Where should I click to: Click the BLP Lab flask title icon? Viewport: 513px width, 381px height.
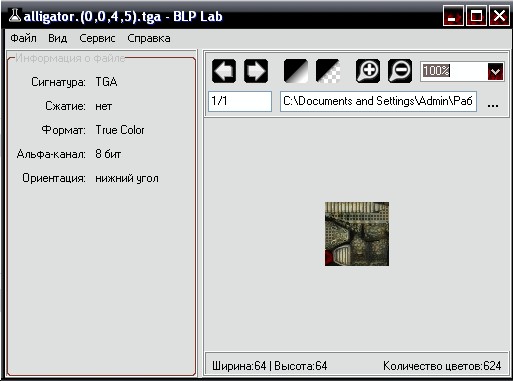[15, 15]
